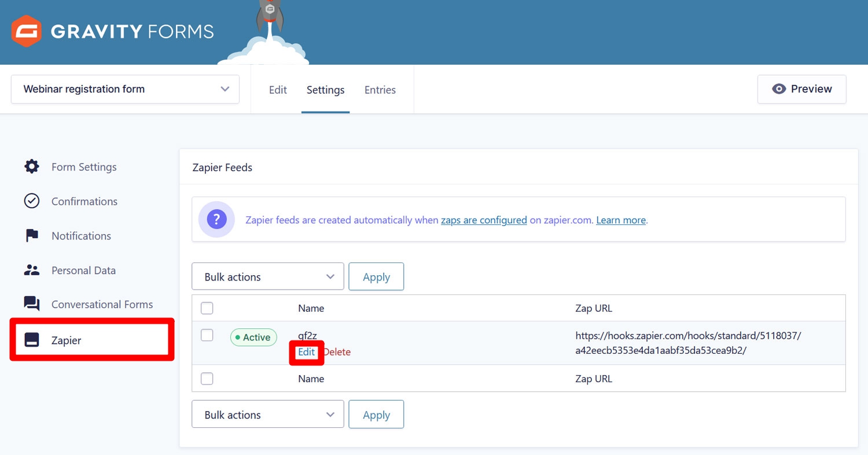Click the GRAVITY FORMS wordmark text
Image resolution: width=868 pixels, height=455 pixels.
coord(133,31)
